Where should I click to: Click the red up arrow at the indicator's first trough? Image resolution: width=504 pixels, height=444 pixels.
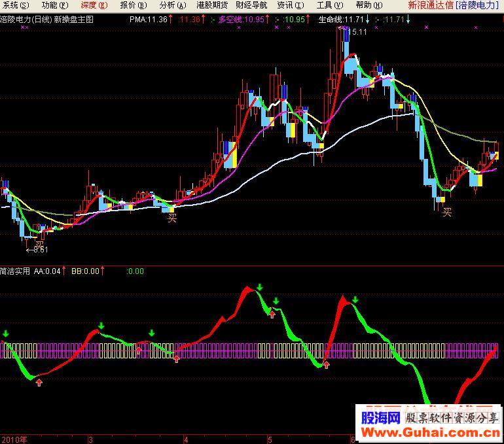click(x=39, y=382)
